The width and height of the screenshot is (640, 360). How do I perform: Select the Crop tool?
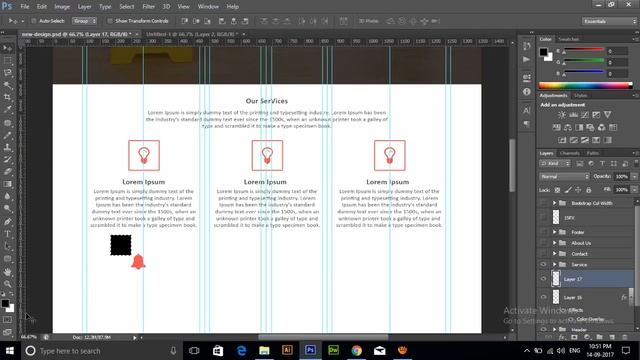pyautogui.click(x=7, y=97)
